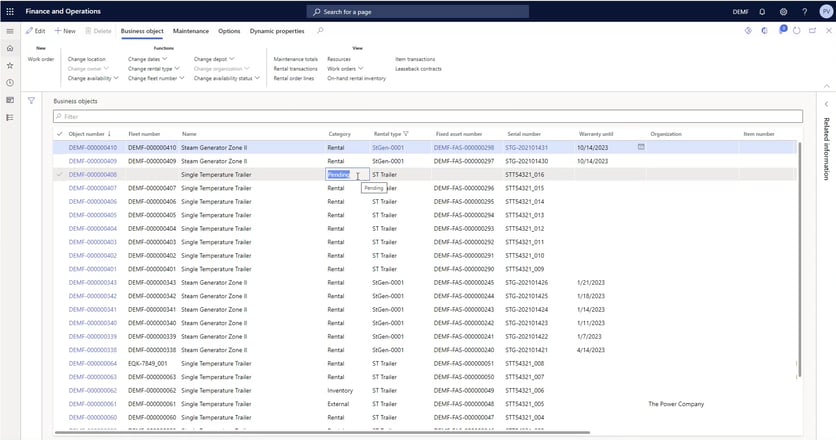Click the Edit pencil button
Screen dimensions: 836x440
coord(36,31)
